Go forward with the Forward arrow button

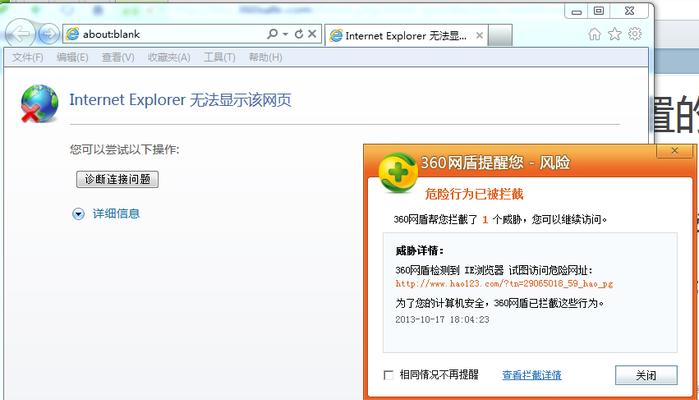coord(49,34)
